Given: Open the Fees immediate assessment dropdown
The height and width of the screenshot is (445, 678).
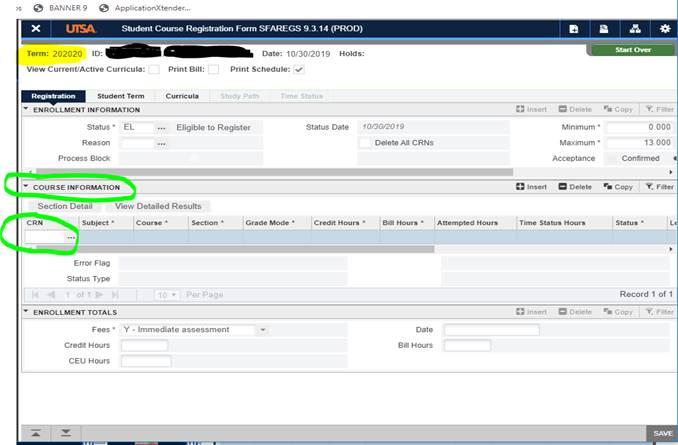Looking at the screenshot, I should point(263,329).
